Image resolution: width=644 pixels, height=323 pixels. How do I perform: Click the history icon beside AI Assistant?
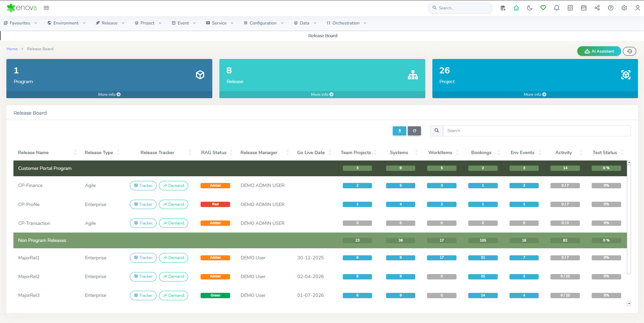point(629,51)
